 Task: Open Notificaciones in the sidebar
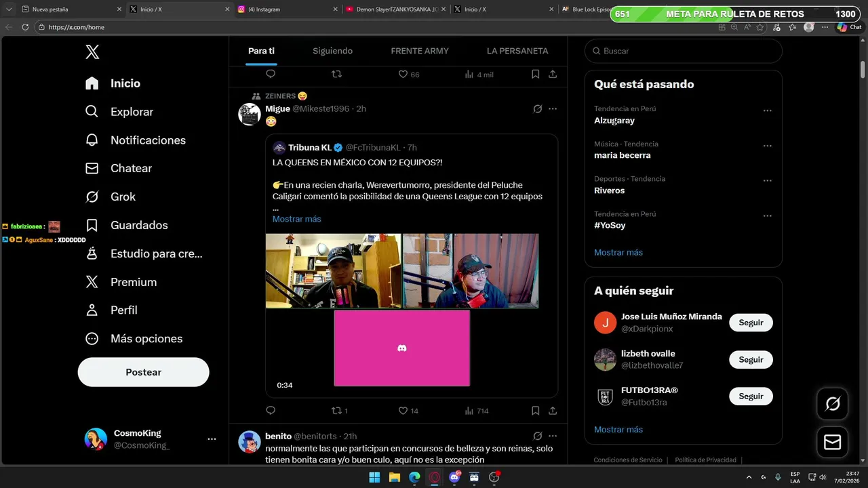point(135,140)
